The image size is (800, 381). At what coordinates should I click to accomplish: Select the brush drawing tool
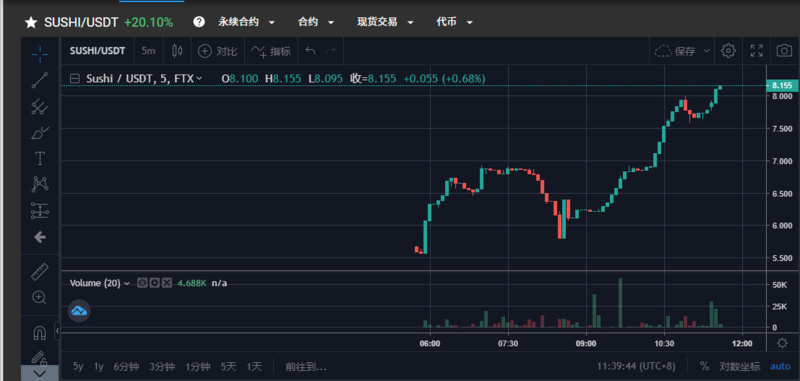pyautogui.click(x=40, y=133)
